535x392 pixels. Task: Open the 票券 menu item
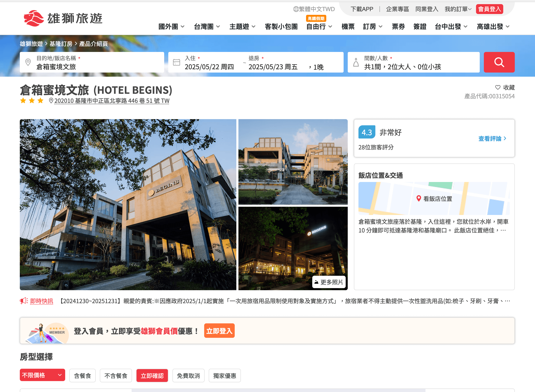(x=398, y=27)
